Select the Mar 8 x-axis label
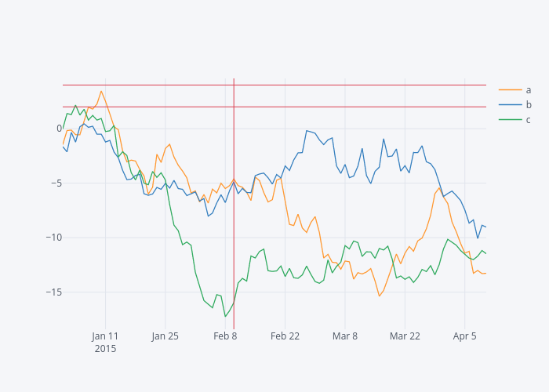Viewport: 549px width, 392px height. 345,336
